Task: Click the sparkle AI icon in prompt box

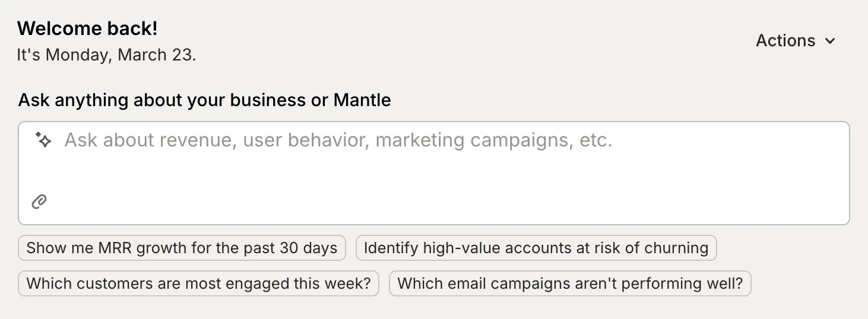Action: pyautogui.click(x=43, y=140)
